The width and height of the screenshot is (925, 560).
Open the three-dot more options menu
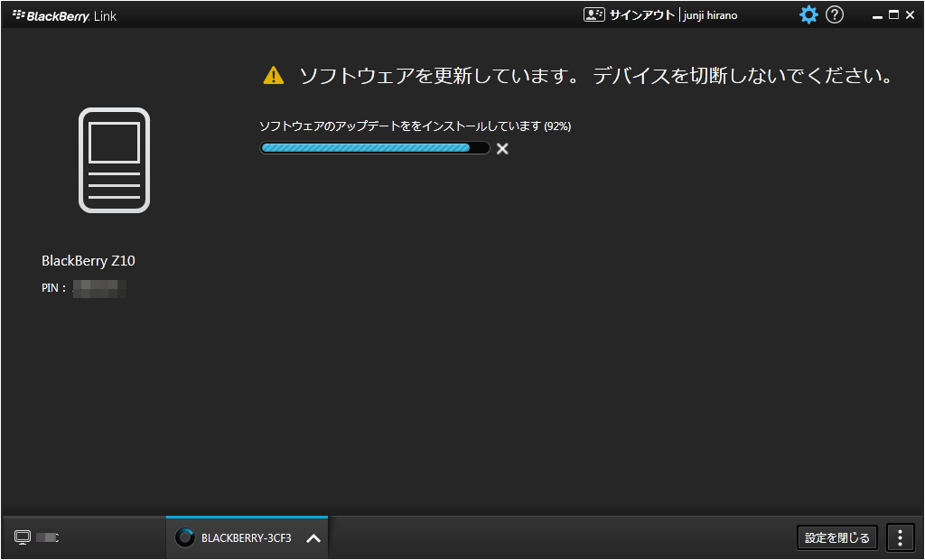(x=901, y=537)
